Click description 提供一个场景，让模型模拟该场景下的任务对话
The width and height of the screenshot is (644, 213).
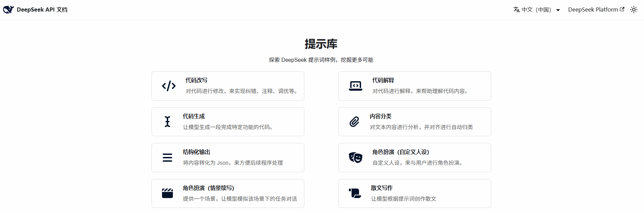pyautogui.click(x=240, y=199)
